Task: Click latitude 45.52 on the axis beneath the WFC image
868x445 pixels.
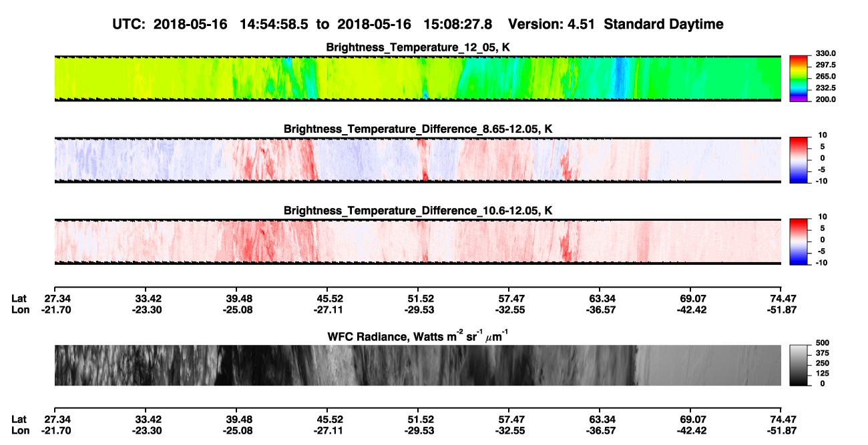Action: (x=329, y=420)
